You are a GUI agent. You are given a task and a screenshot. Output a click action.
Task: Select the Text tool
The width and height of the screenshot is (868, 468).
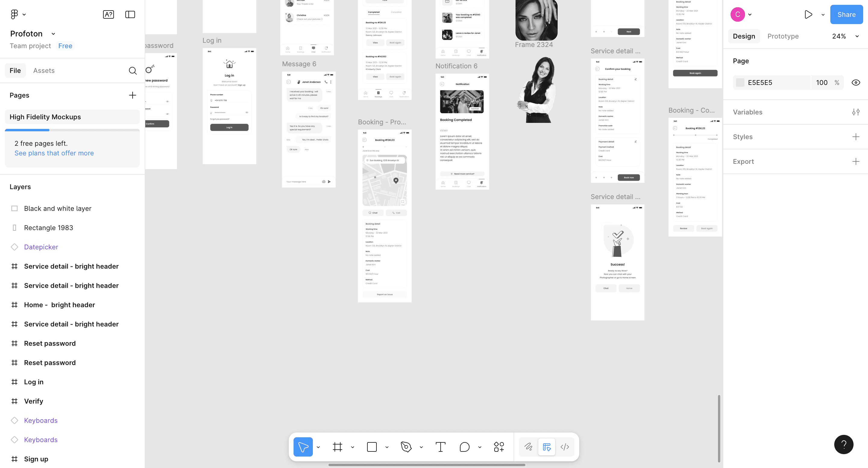click(440, 447)
